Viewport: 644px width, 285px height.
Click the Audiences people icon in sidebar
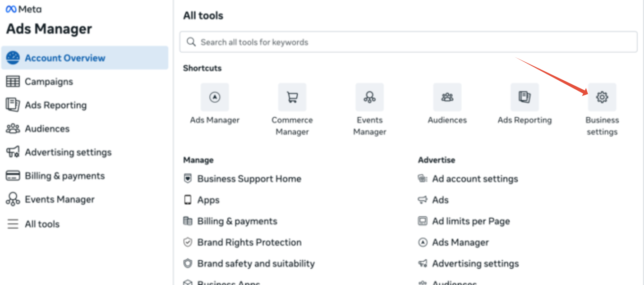13,129
